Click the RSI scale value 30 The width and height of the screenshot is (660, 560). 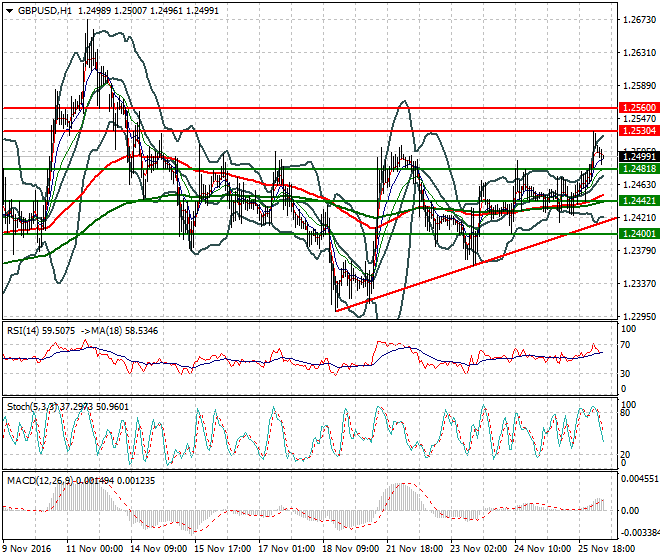(x=625, y=374)
